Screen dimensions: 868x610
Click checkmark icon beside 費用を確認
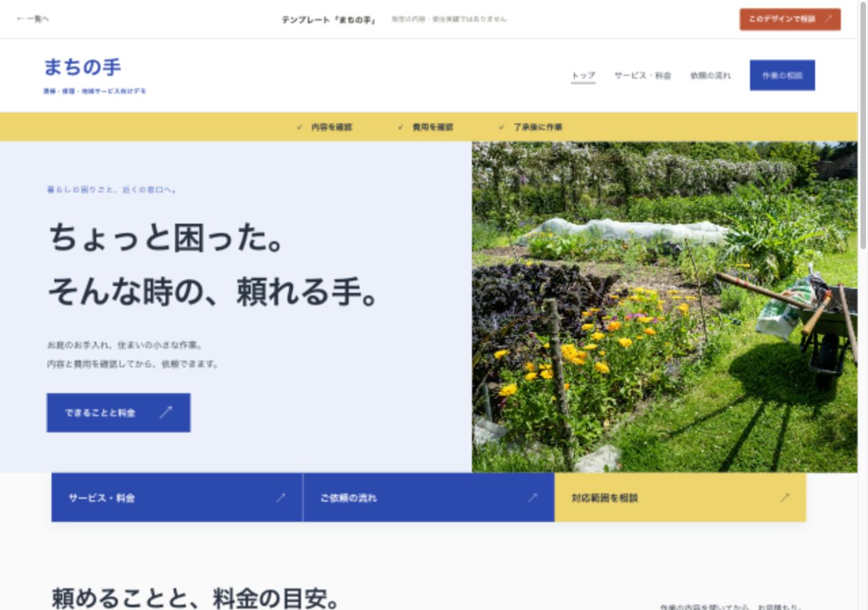(400, 127)
